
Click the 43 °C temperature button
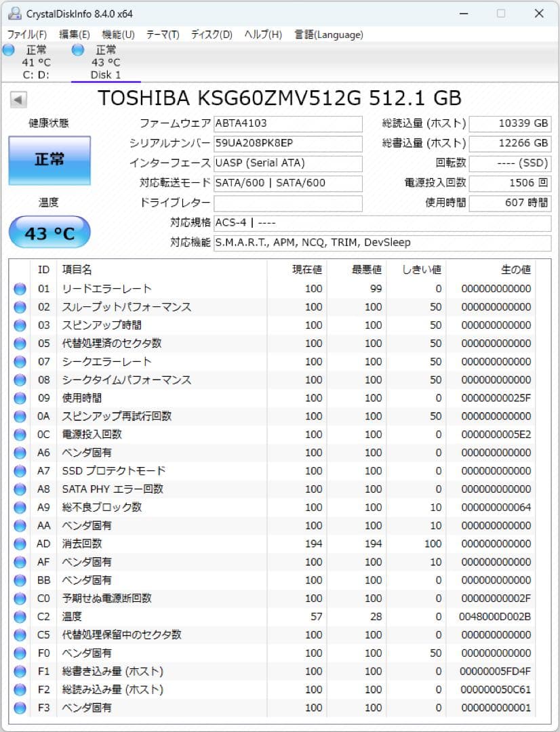49,232
